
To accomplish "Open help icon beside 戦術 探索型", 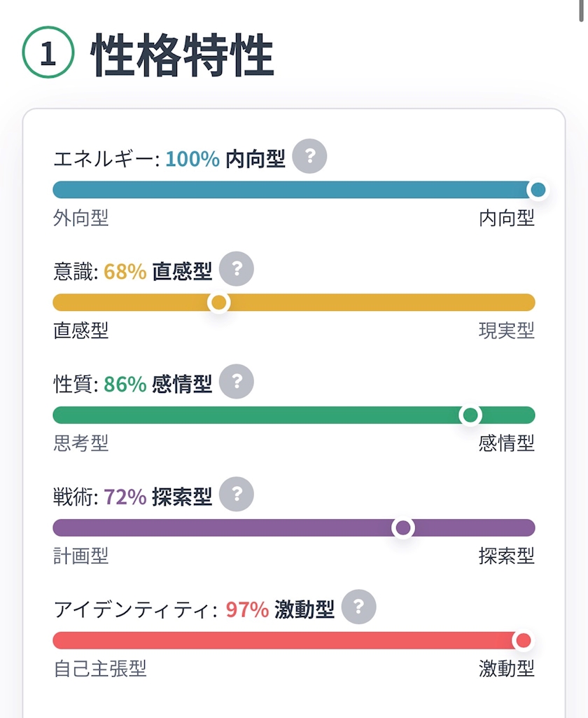I will tap(236, 494).
